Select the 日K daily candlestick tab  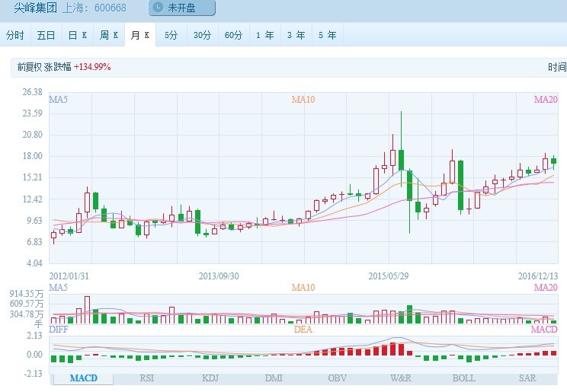(x=78, y=35)
